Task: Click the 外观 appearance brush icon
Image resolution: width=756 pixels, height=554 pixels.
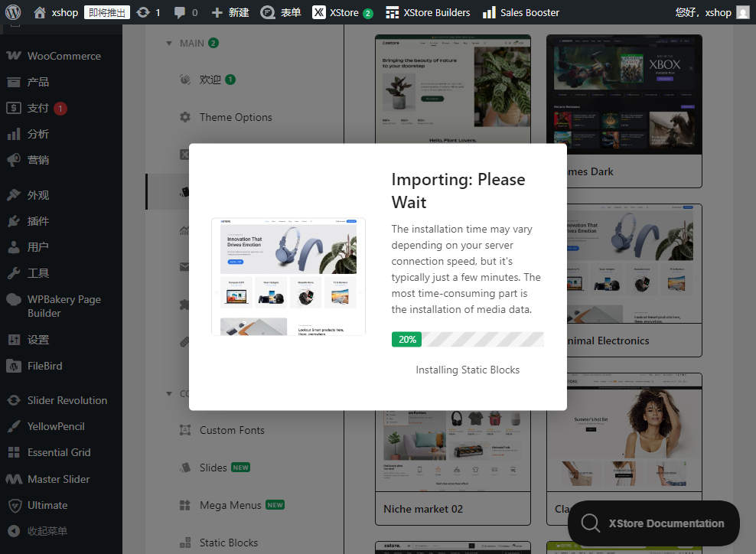Action: pos(14,195)
